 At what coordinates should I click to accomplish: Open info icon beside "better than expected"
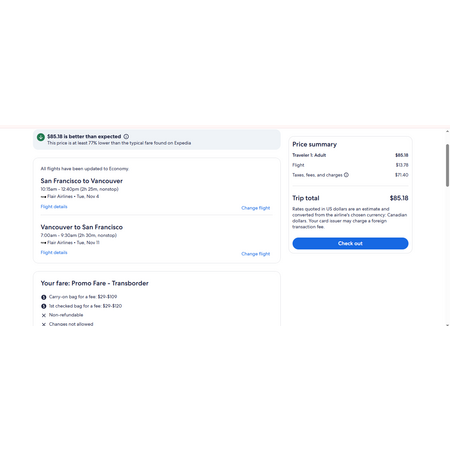tap(126, 137)
